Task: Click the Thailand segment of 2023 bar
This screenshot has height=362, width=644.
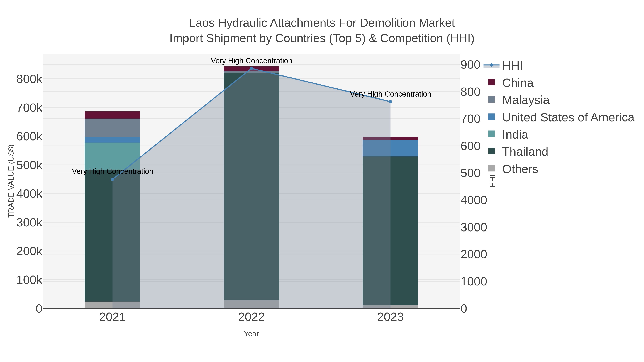Action: (391, 231)
